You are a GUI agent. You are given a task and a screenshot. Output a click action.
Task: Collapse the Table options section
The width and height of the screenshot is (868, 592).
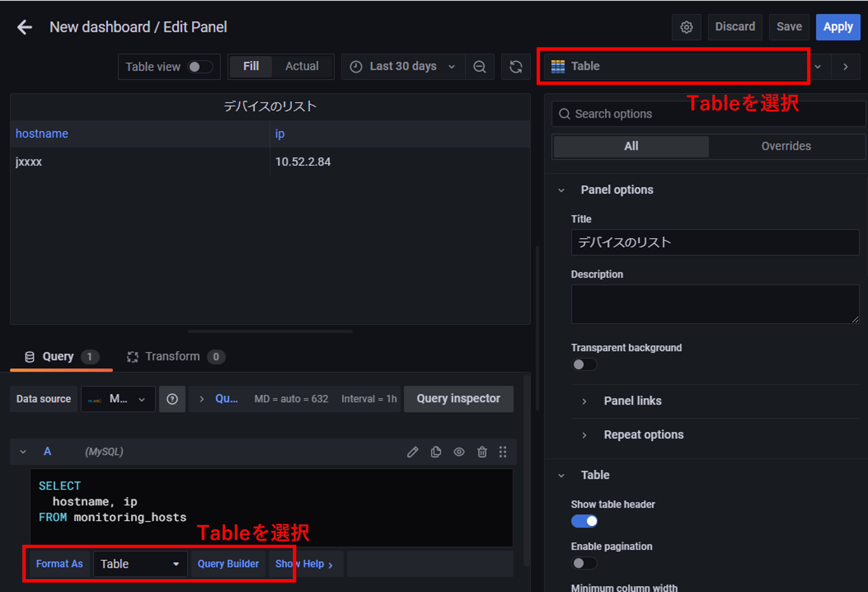[561, 475]
